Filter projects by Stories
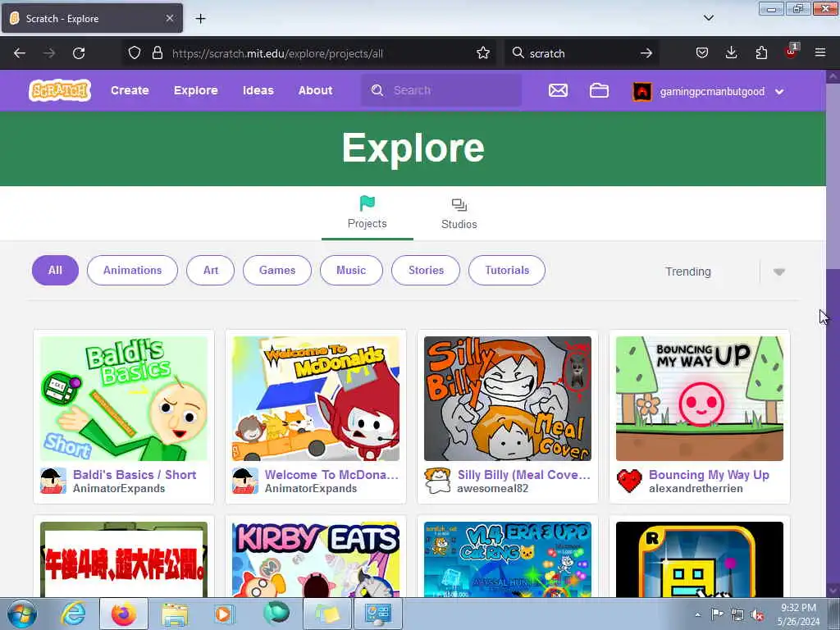Image resolution: width=840 pixels, height=630 pixels. tap(426, 271)
